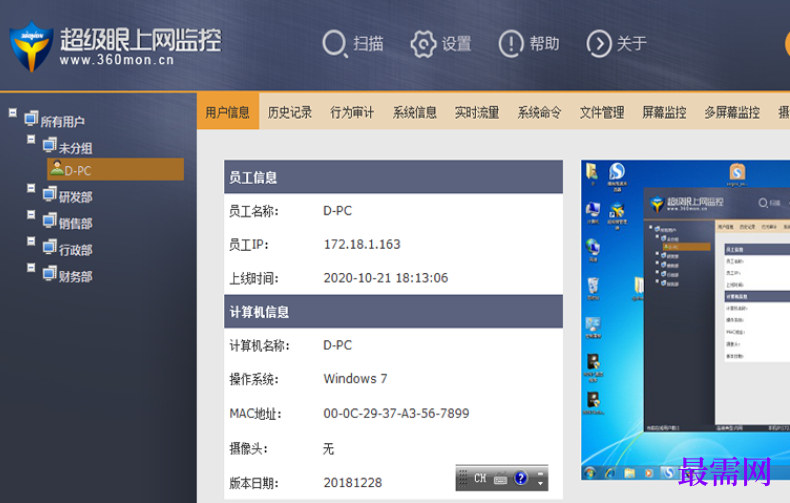Click the 超级眼 shield logo
The width and height of the screenshot is (790, 503).
pyautogui.click(x=31, y=46)
